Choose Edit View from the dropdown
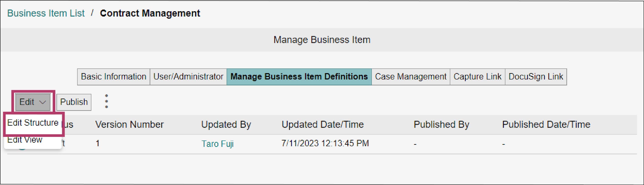The image size is (644, 185). coord(25,140)
